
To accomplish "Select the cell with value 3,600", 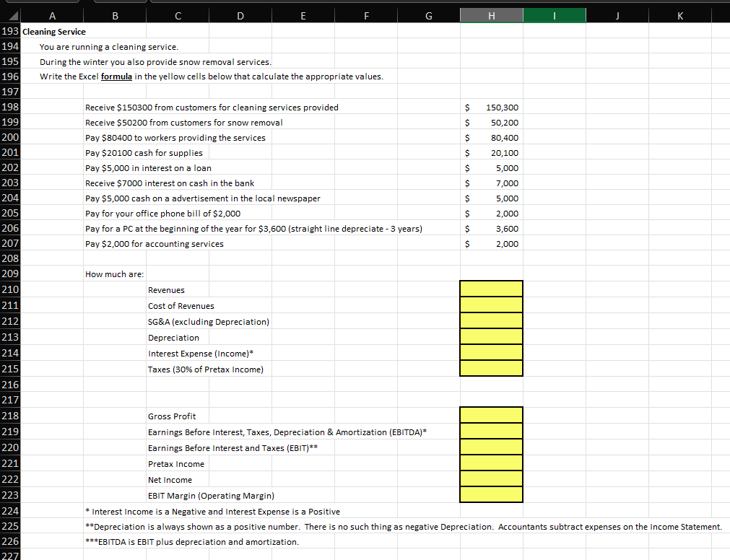I will (491, 229).
